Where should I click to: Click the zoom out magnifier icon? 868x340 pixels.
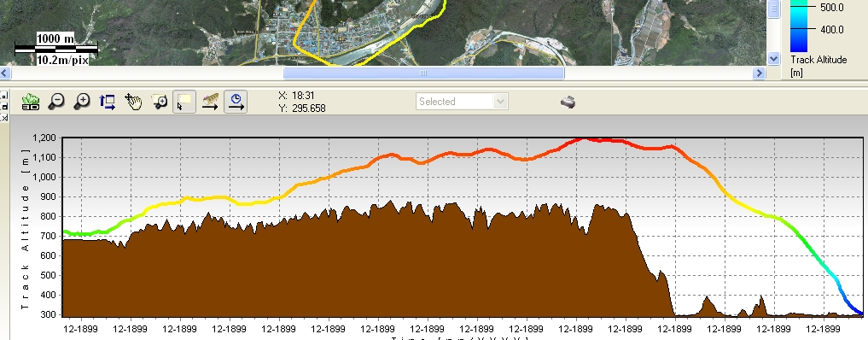pyautogui.click(x=56, y=102)
